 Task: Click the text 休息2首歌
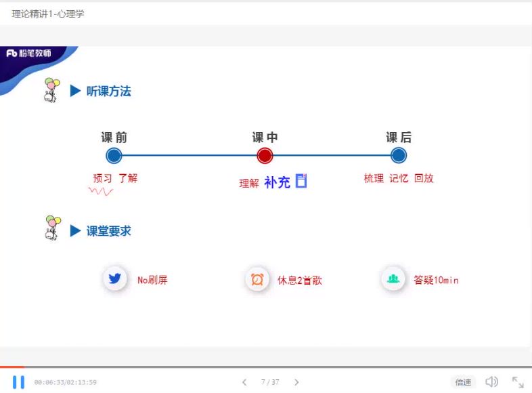(x=300, y=281)
